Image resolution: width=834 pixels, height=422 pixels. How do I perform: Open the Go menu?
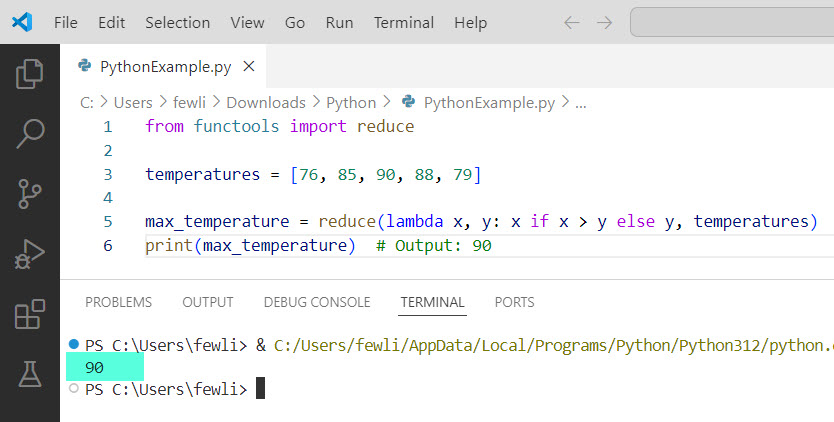[295, 23]
